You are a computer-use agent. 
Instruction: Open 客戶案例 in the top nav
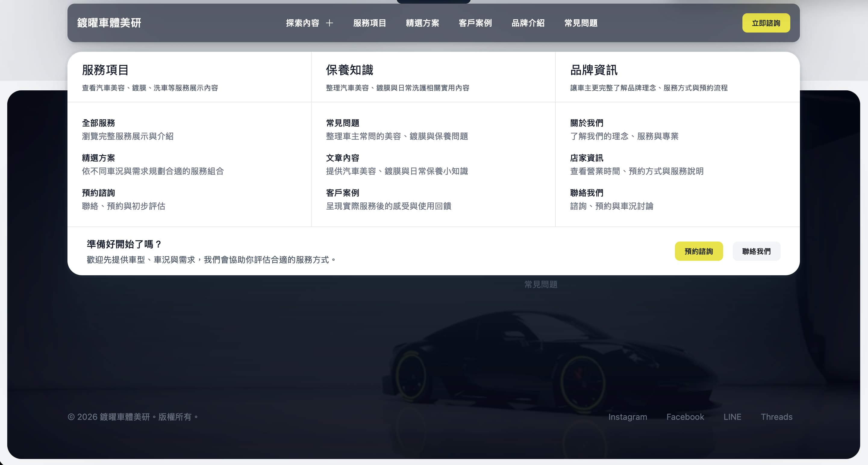(x=476, y=23)
